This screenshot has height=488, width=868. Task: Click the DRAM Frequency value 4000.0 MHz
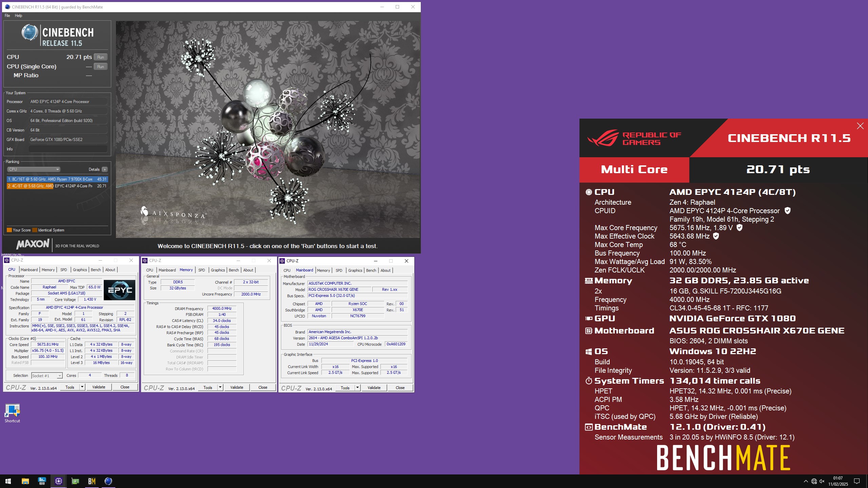222,308
